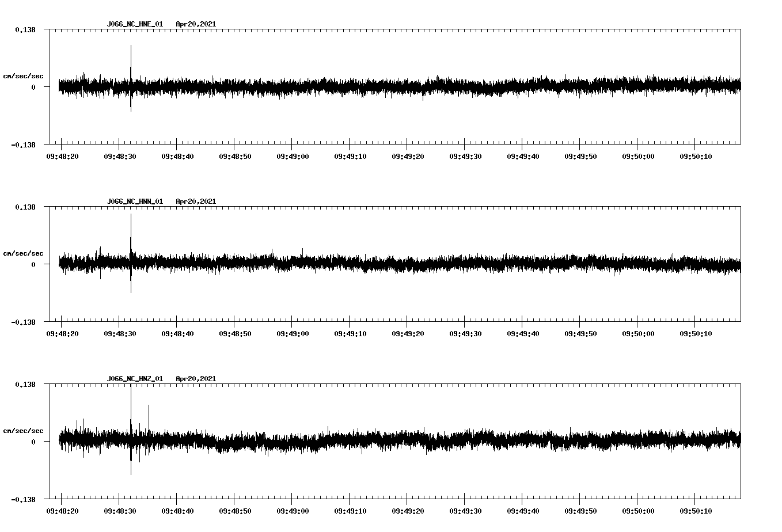Click the cm/sec/sec axis label of top plot
Screen dimensions: 782x532
(24, 75)
